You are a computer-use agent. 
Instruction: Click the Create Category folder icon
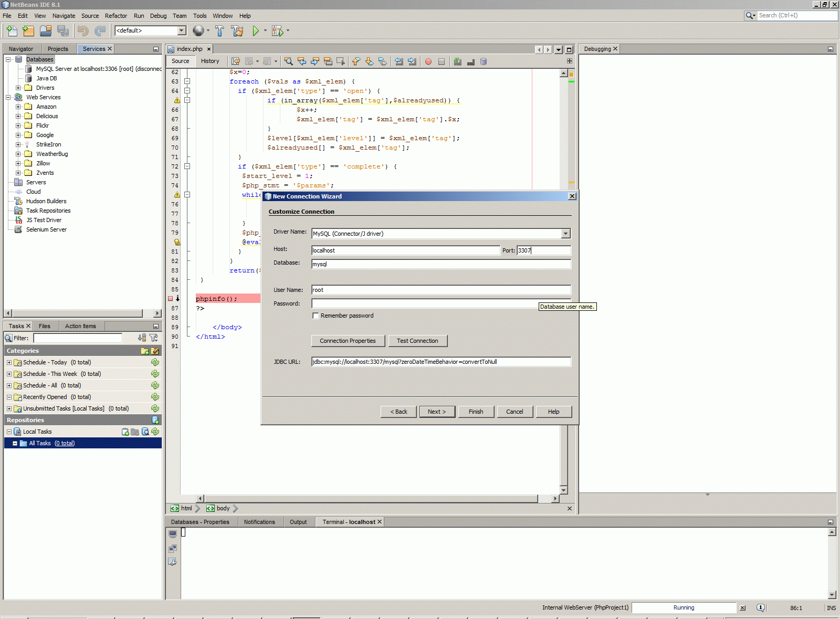pos(145,351)
